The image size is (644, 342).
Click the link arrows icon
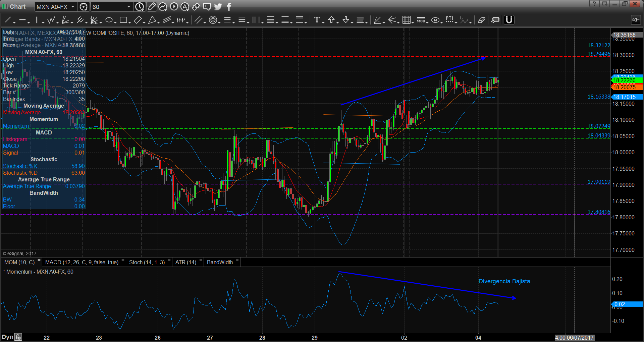(x=196, y=6)
